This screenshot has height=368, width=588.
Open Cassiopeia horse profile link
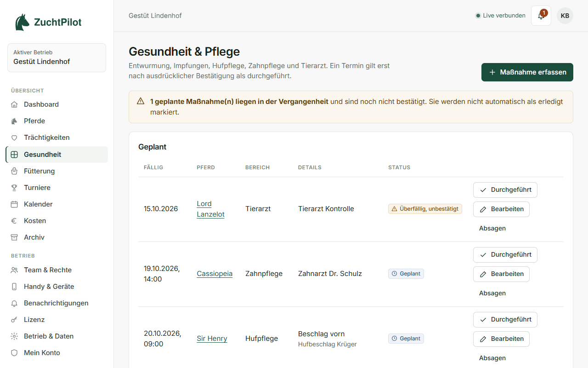215,274
